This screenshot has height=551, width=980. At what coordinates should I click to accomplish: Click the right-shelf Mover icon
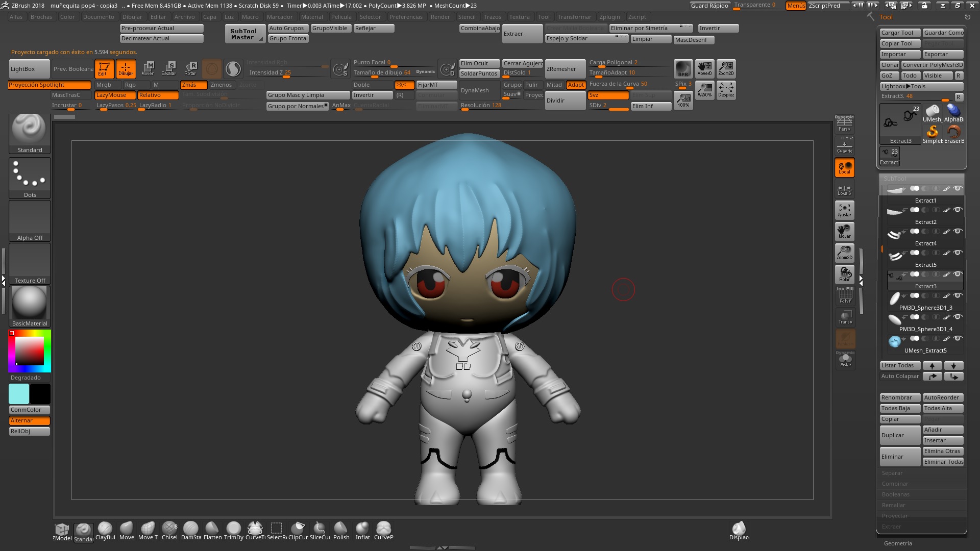coord(845,232)
